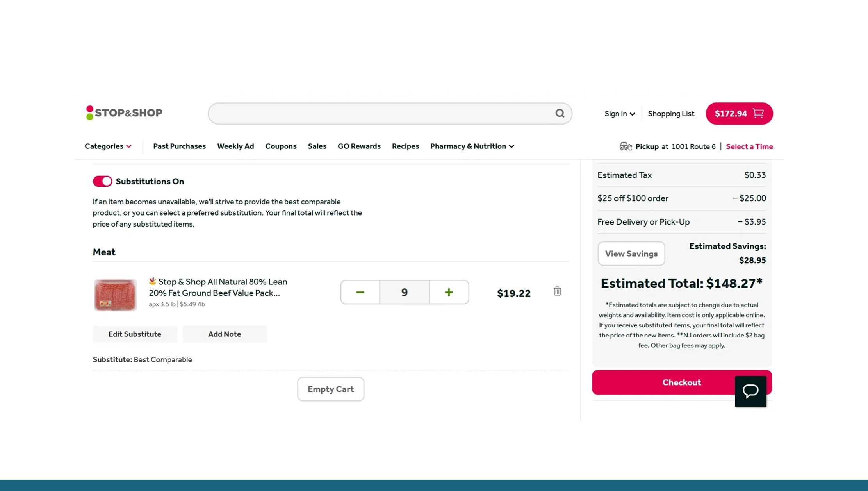This screenshot has width=868, height=491.
Task: Click the pickup truck icon
Action: [625, 146]
